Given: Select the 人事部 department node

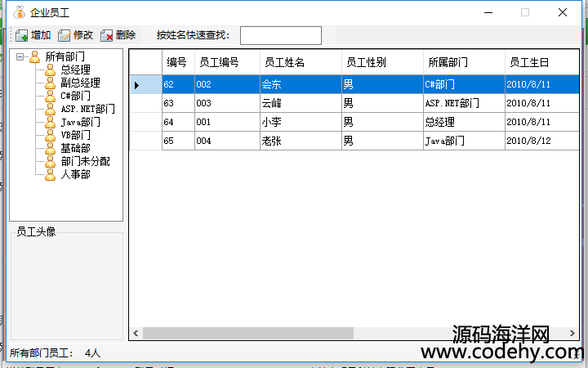Looking at the screenshot, I should click(75, 174).
